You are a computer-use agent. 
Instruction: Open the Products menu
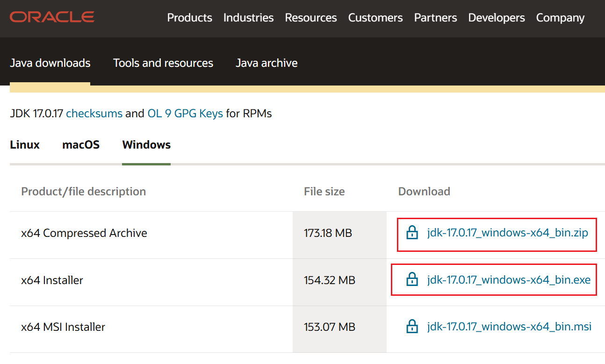tap(189, 18)
